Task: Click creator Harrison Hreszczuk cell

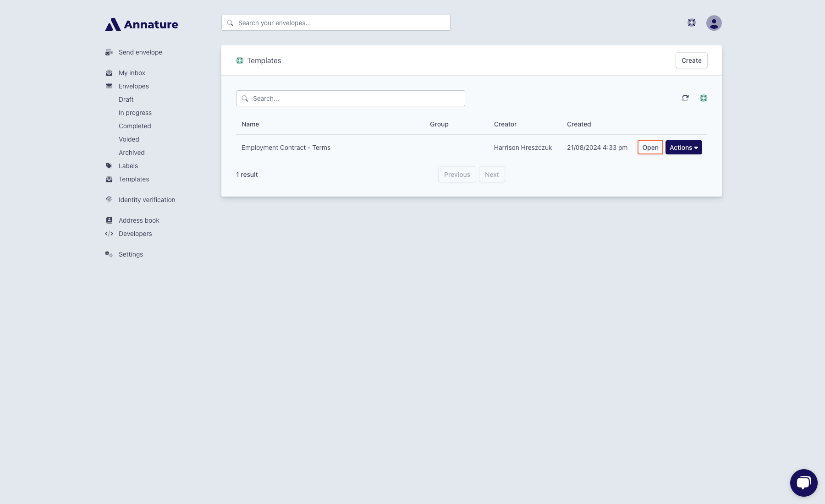Action: point(523,148)
